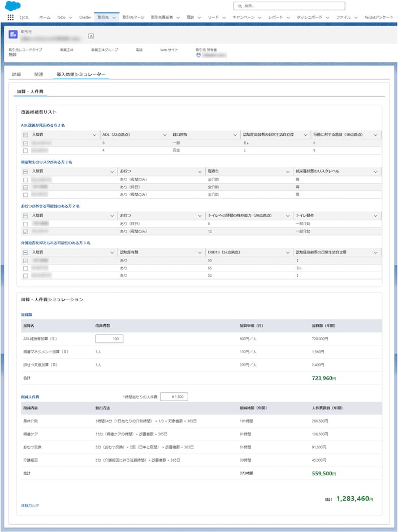Image resolution: width=398 pixels, height=532 pixels.
Task: Uncheck the あり(終日) row in 褥瘡リスク list
Action: coord(25,187)
